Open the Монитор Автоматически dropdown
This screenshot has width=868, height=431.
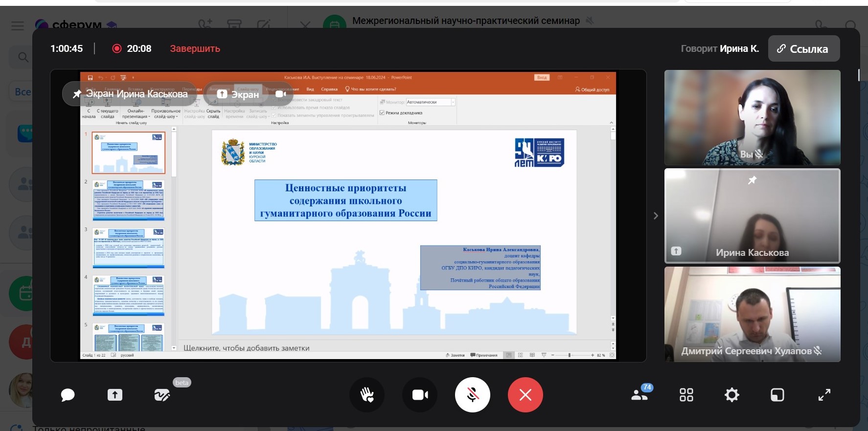click(453, 102)
